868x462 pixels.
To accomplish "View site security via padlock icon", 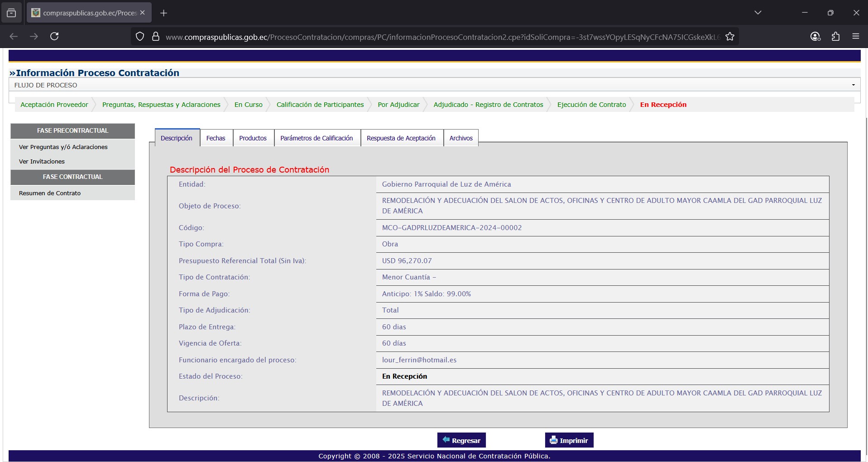I will pyautogui.click(x=156, y=37).
